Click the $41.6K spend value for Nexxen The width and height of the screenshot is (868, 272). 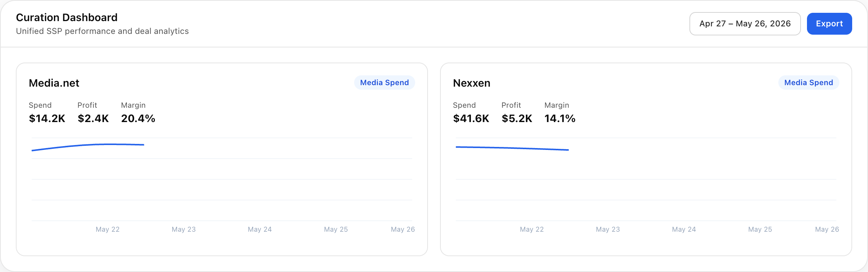(x=471, y=119)
